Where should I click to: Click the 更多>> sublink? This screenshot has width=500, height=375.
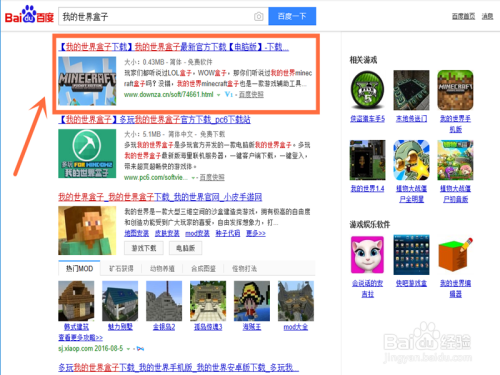tap(256, 233)
